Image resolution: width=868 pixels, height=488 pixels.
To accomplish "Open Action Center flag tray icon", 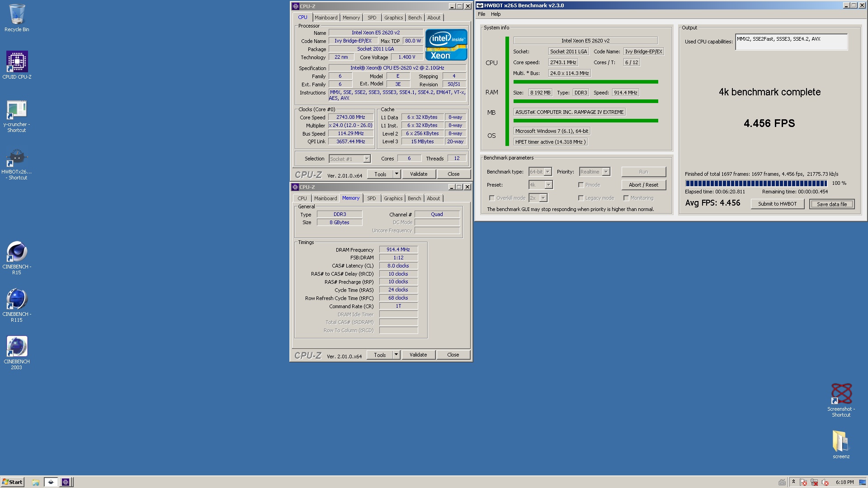I will point(803,482).
